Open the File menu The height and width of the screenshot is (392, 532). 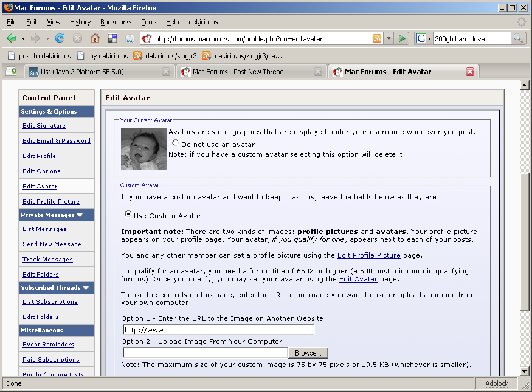[x=12, y=22]
